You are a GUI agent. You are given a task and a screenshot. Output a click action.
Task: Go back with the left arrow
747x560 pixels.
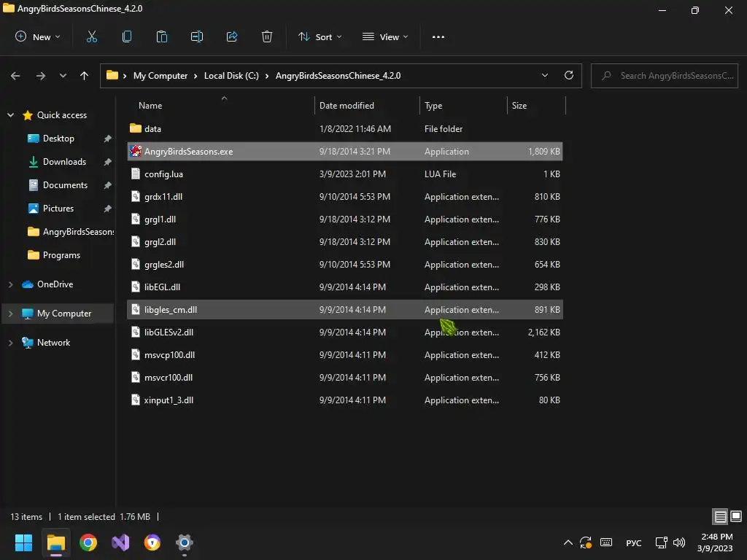(15, 76)
